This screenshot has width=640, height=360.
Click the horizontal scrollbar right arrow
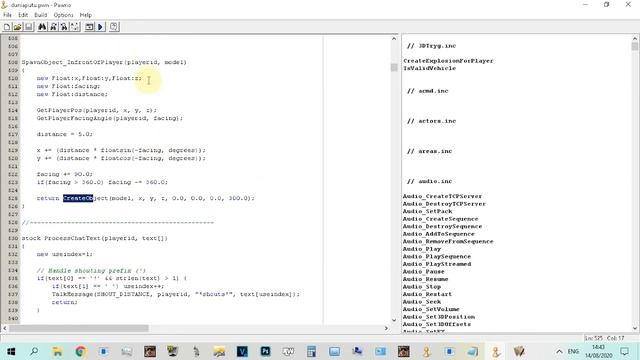[386, 328]
